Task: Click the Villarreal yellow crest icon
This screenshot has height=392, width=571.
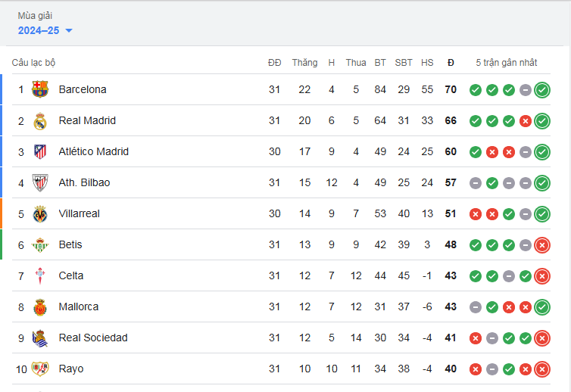Action: [x=40, y=213]
